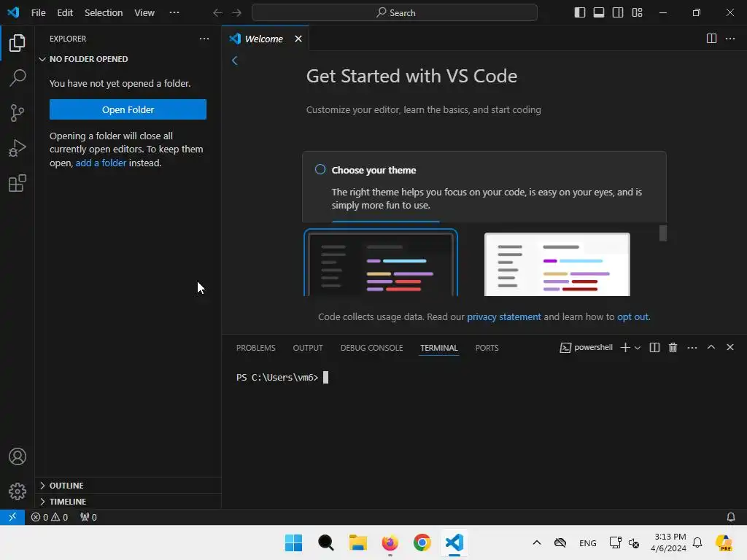Maximize the panel size with caret icon
This screenshot has height=560, width=747.
[711, 347]
